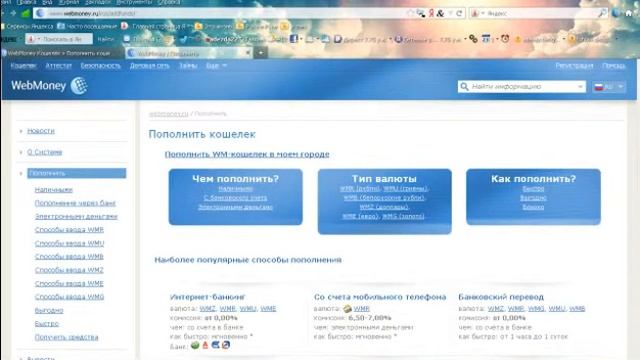This screenshot has width=640, height=360.
Task: Open the site search field dropdown
Action: (580, 87)
